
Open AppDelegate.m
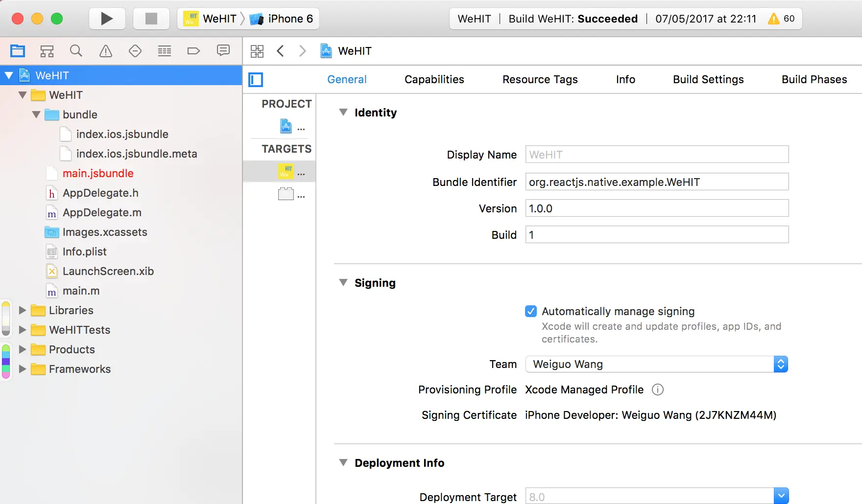121,212
